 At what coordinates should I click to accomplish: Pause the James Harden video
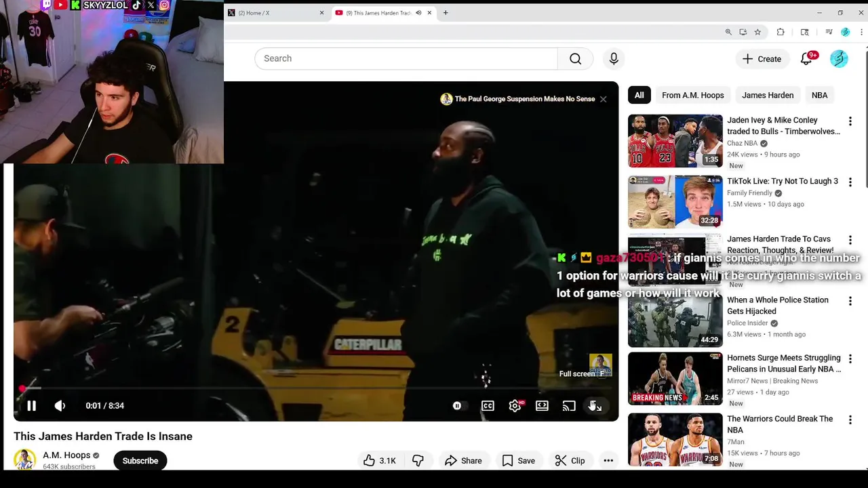31,405
